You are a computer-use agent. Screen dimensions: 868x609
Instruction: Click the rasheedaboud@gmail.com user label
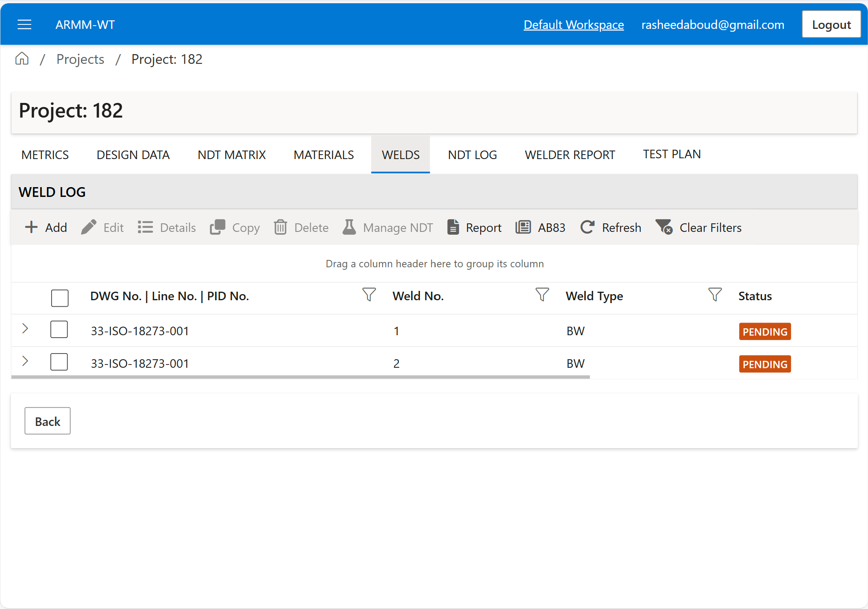point(713,25)
